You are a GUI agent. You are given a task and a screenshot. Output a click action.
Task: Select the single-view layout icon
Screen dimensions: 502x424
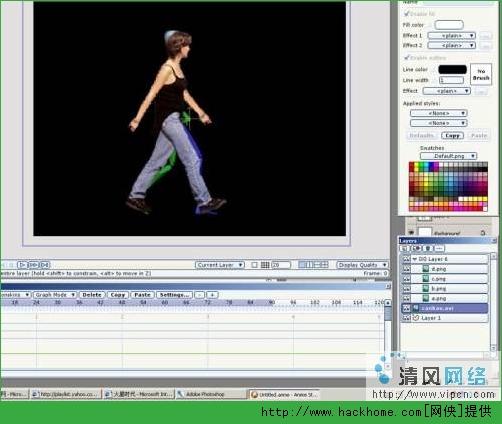point(302,265)
